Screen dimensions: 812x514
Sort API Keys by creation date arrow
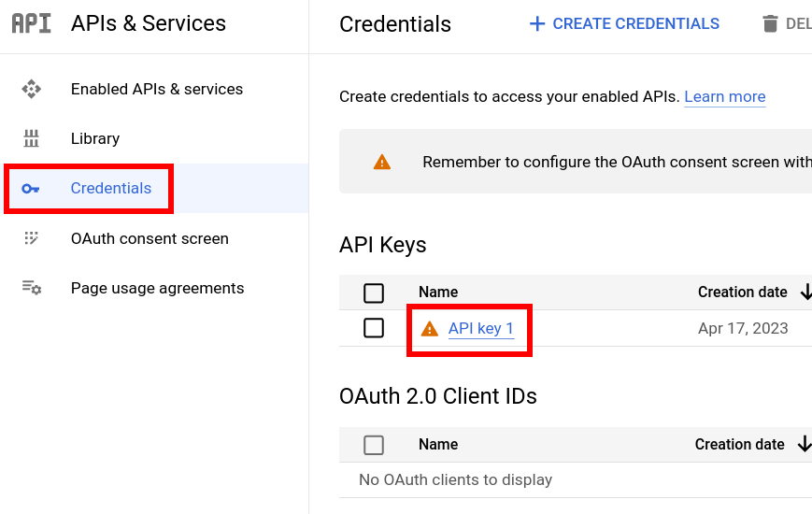[x=805, y=293]
